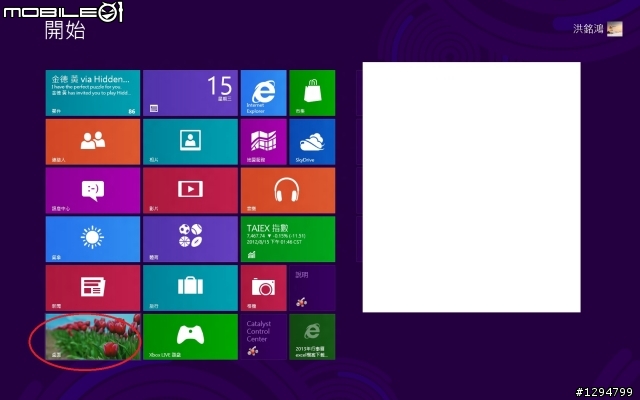The height and width of the screenshot is (400, 640).
Task: Open the Weather tile with sun icon
Action: pos(93,239)
